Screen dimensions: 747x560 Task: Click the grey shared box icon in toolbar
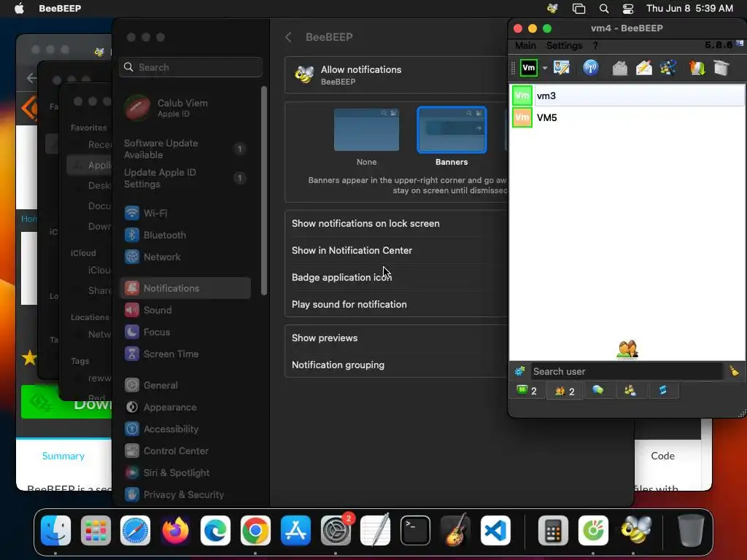point(721,68)
